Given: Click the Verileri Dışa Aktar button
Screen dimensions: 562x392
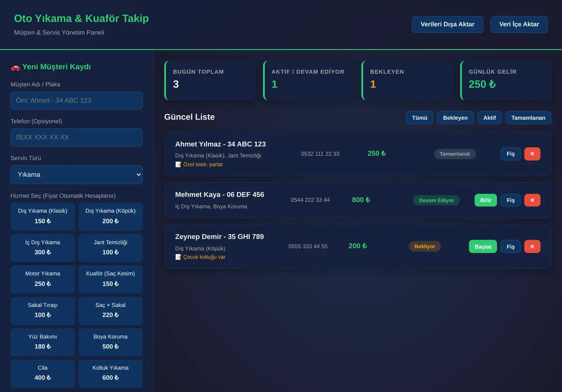Looking at the screenshot, I should tap(447, 24).
